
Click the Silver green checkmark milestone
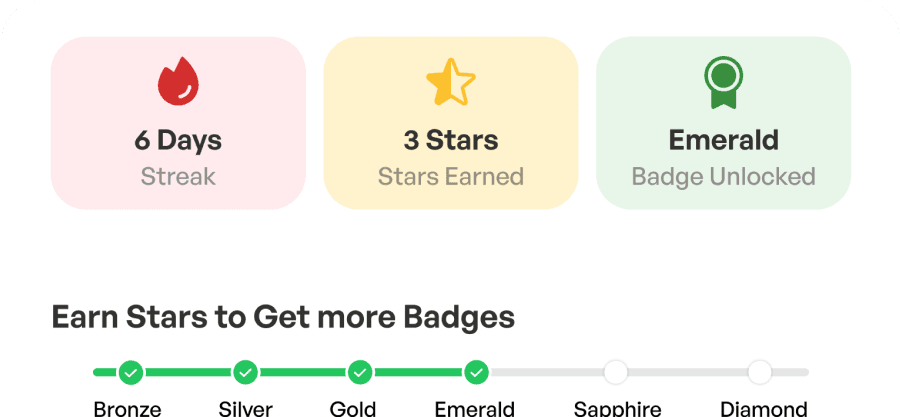click(x=245, y=373)
